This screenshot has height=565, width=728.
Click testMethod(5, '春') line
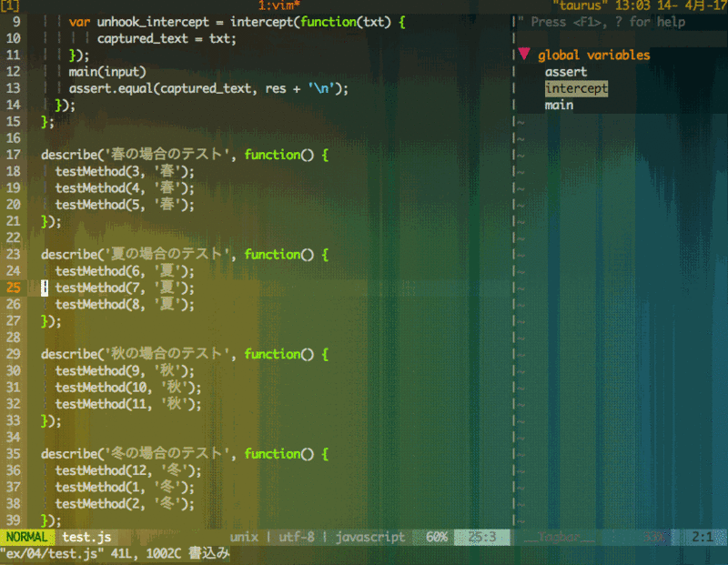point(125,205)
